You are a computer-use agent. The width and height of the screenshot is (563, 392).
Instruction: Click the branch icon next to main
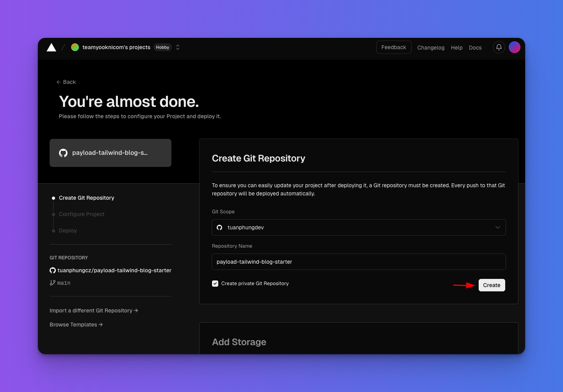53,283
